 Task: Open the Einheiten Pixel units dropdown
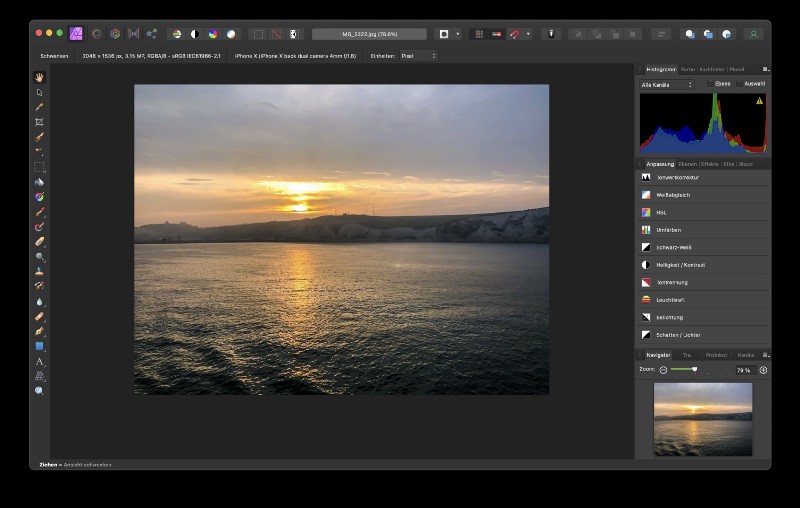pos(419,56)
